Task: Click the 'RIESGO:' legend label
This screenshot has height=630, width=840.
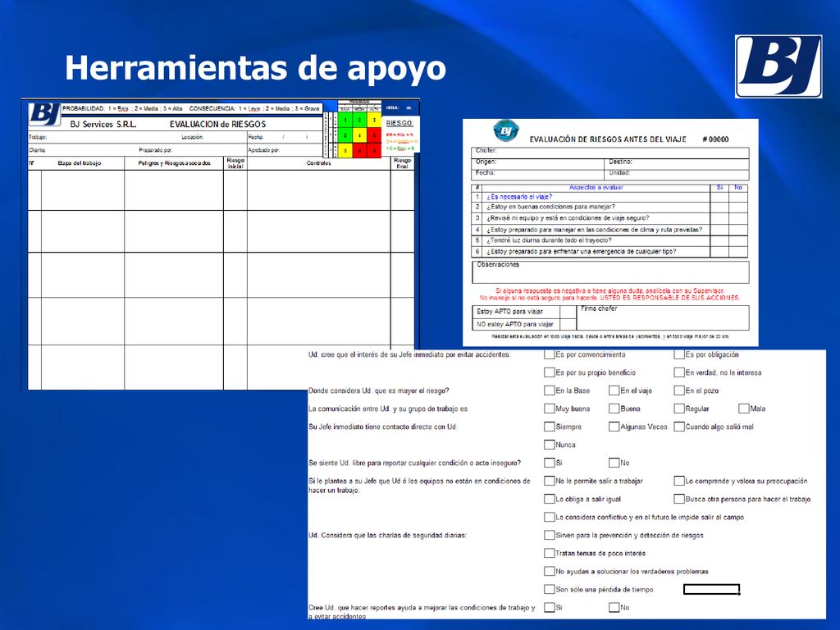Action: [399, 123]
